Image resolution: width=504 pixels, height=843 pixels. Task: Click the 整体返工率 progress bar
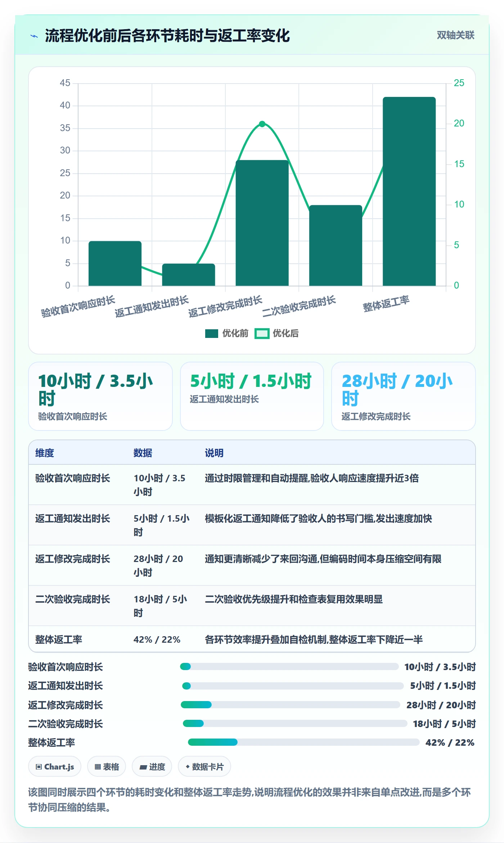coord(303,742)
